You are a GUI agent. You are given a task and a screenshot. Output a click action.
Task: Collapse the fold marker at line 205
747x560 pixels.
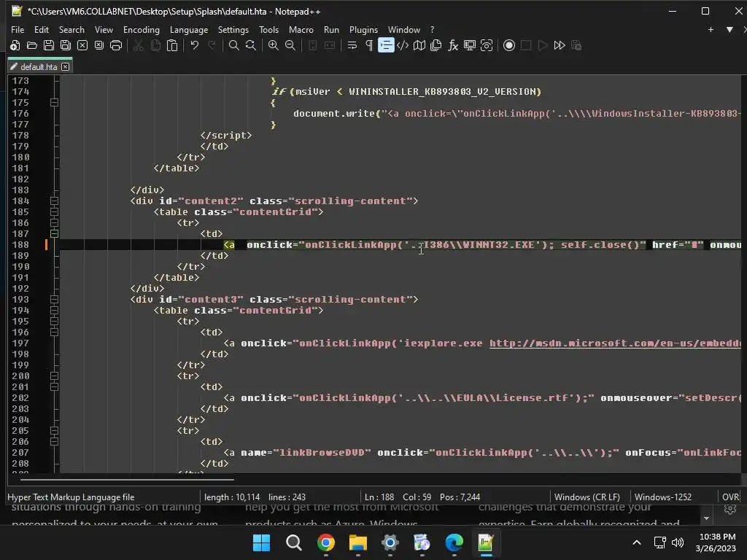pos(54,431)
